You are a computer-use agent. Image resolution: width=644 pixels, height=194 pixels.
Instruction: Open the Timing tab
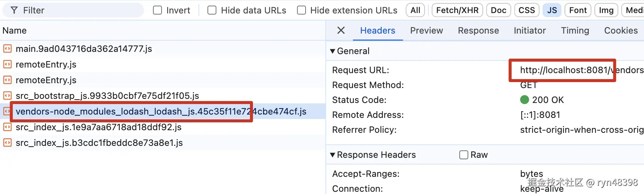[x=575, y=31]
